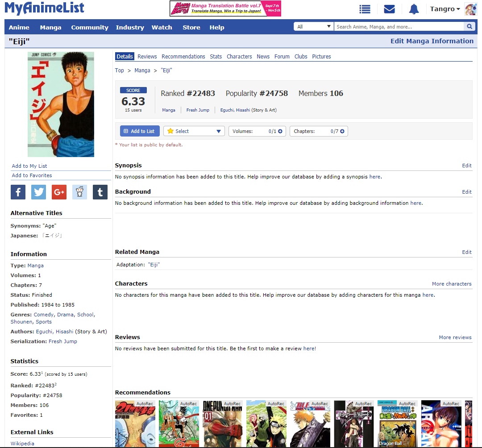
Task: Share page on Google Plus
Action: coord(59,192)
